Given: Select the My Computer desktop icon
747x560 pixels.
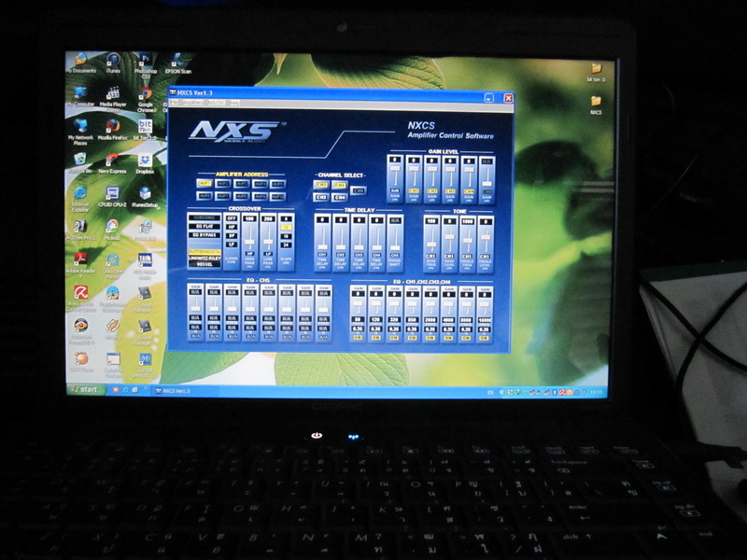Looking at the screenshot, I should pos(80,96).
